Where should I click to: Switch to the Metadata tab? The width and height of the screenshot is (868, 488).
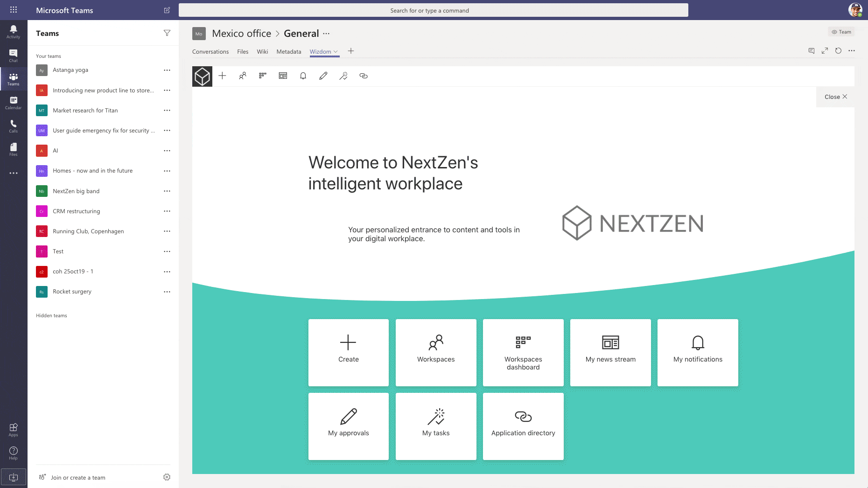[x=289, y=52]
